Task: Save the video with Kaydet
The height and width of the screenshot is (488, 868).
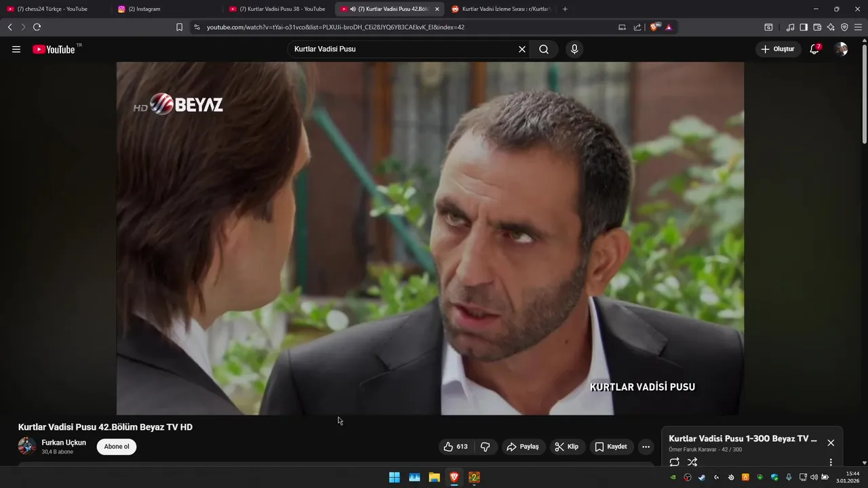Action: point(611,447)
